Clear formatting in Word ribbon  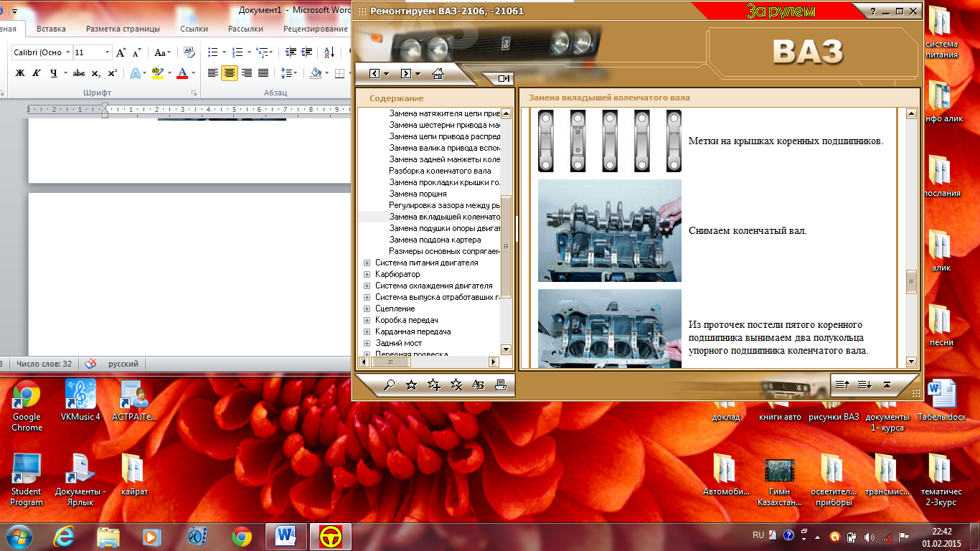pyautogui.click(x=189, y=52)
